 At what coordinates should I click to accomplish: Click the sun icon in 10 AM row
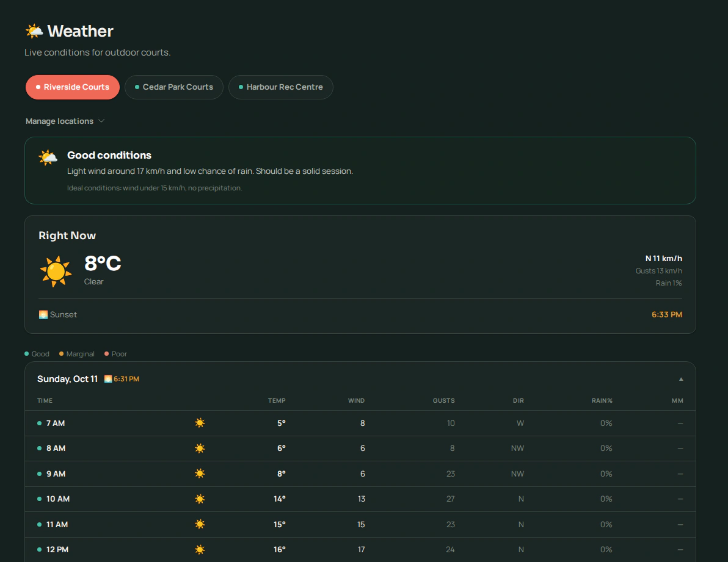point(200,499)
